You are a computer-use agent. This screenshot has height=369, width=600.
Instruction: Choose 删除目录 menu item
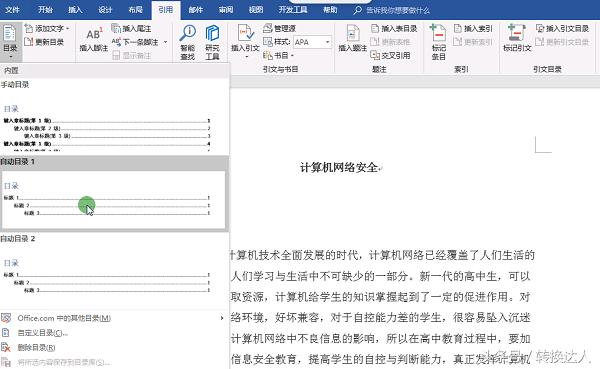point(114,348)
